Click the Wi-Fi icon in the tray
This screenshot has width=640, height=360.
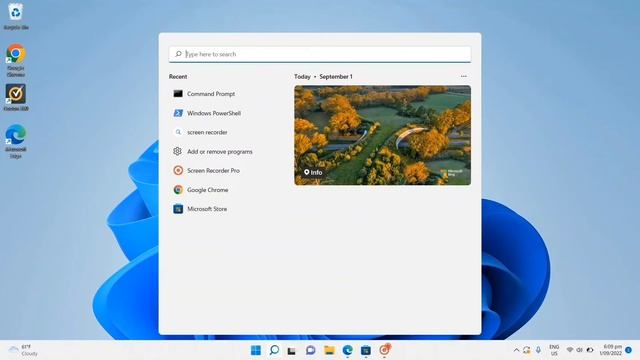[570, 350]
